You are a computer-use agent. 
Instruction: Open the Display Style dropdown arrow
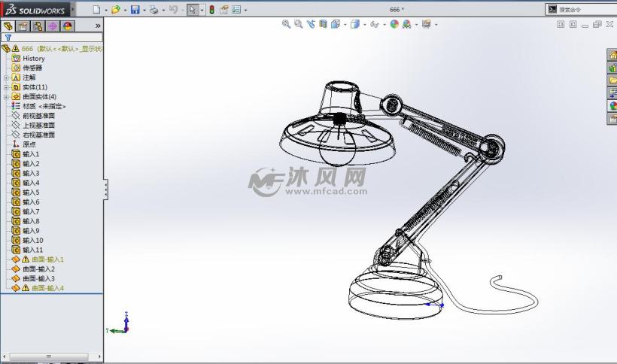point(365,25)
